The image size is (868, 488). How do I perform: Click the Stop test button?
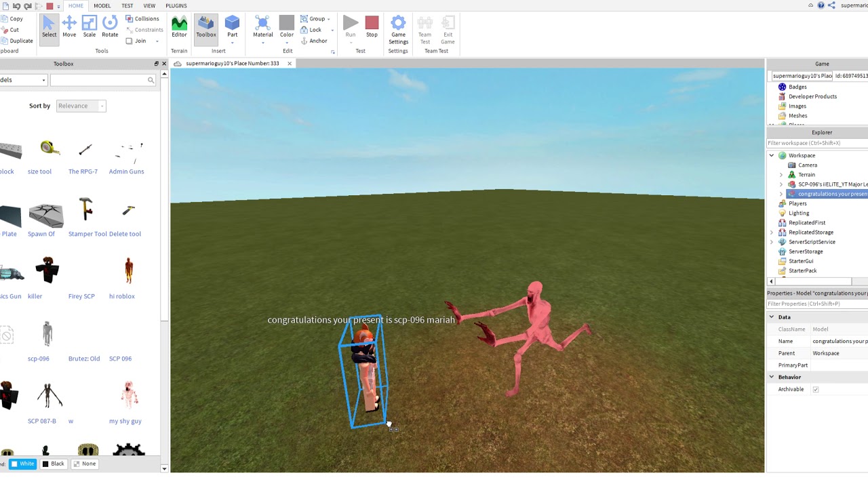tap(372, 26)
